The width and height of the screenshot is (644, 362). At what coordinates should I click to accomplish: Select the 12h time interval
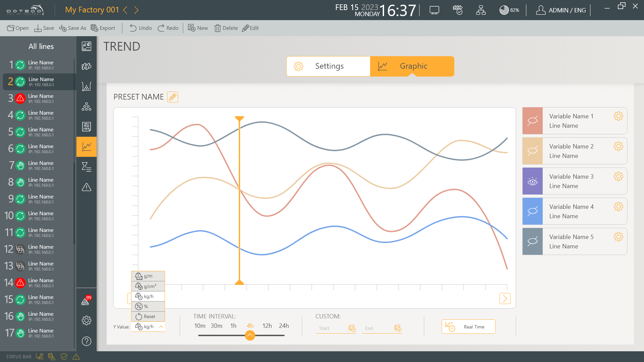point(267,326)
